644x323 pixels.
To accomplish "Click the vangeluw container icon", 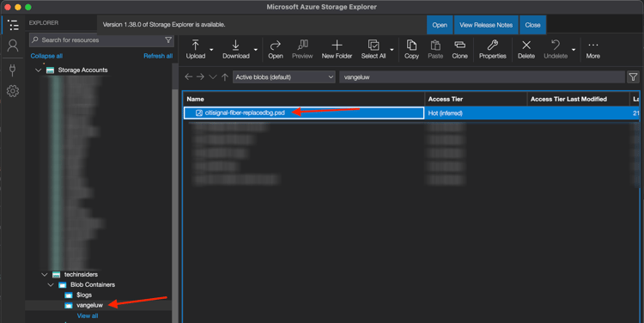I will tap(69, 305).
